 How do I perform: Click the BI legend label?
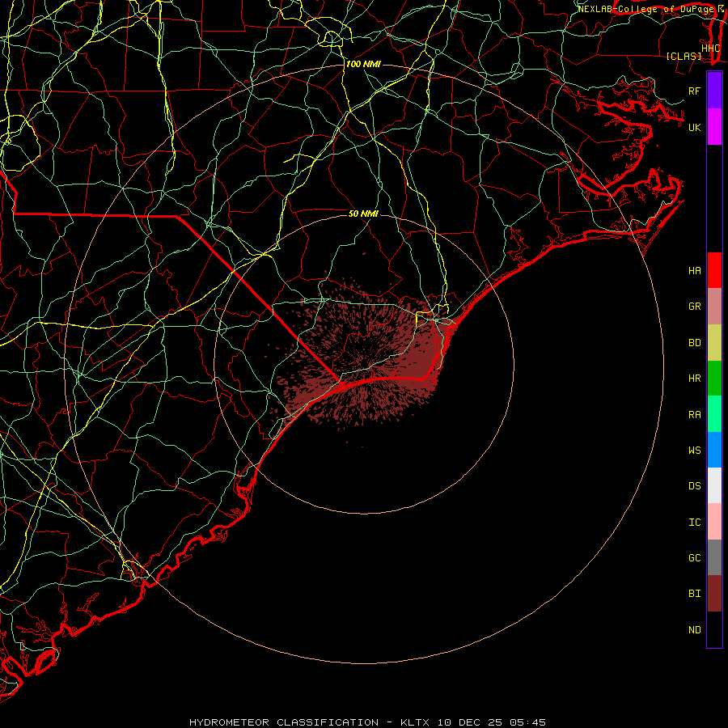coord(695,594)
